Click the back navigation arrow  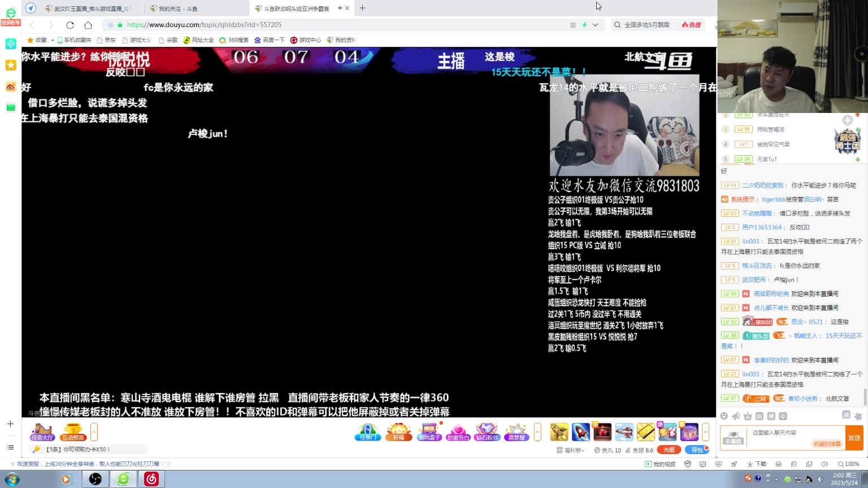[32, 25]
